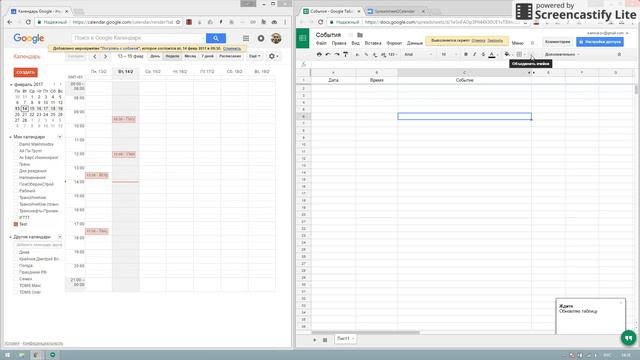The height and width of the screenshot is (360, 640).
Task: Toggle the Напоминания calendar checkbox
Action: (x=16, y=178)
